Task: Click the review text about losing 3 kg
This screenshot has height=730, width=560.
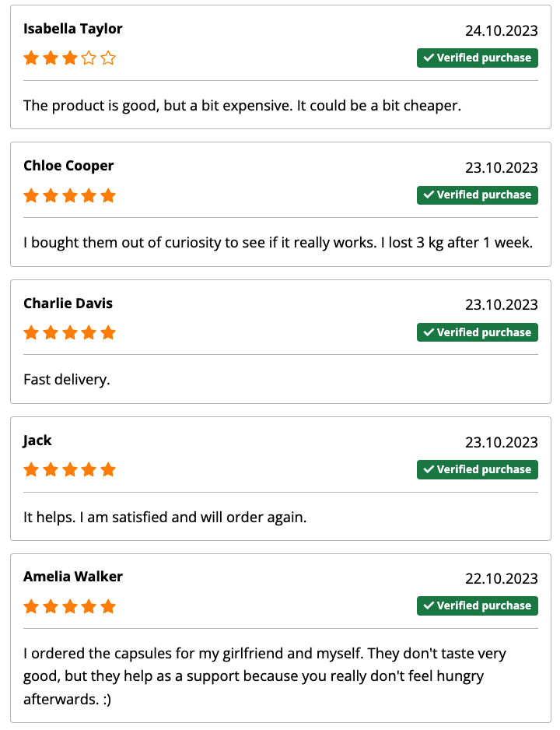Action: (x=278, y=243)
